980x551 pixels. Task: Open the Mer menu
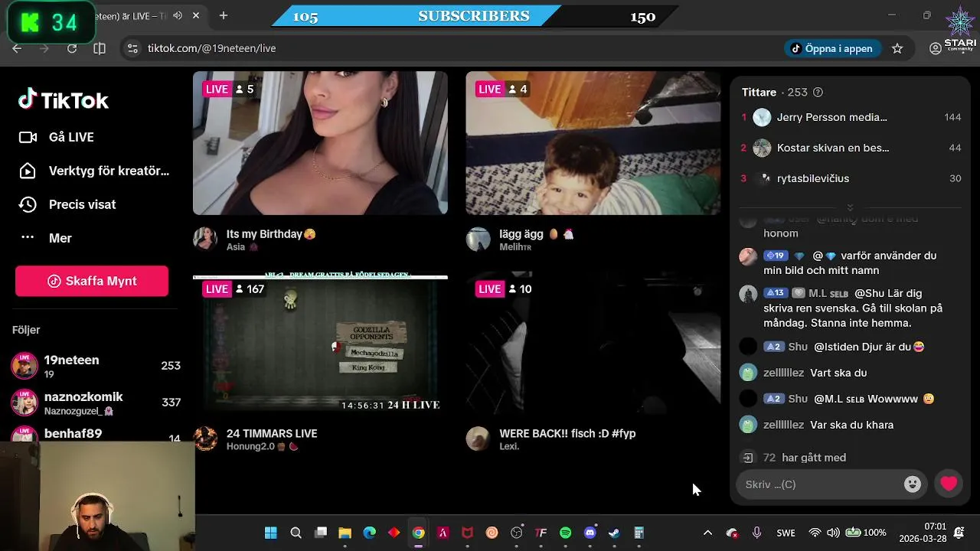[x=45, y=238]
